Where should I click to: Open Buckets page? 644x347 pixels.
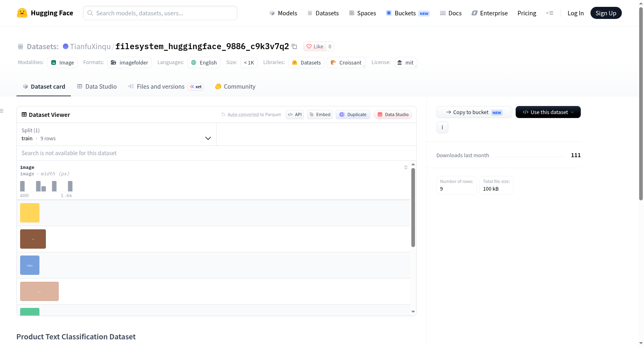[x=408, y=13]
